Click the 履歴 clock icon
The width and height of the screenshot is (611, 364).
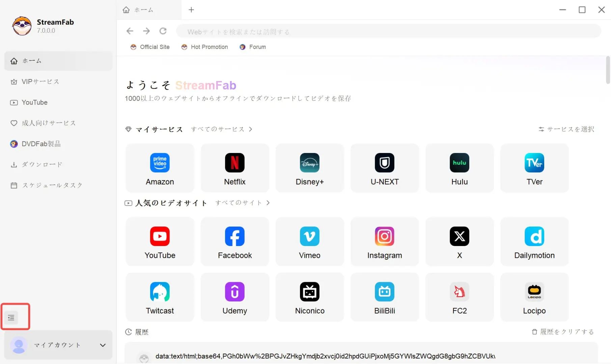(x=128, y=332)
